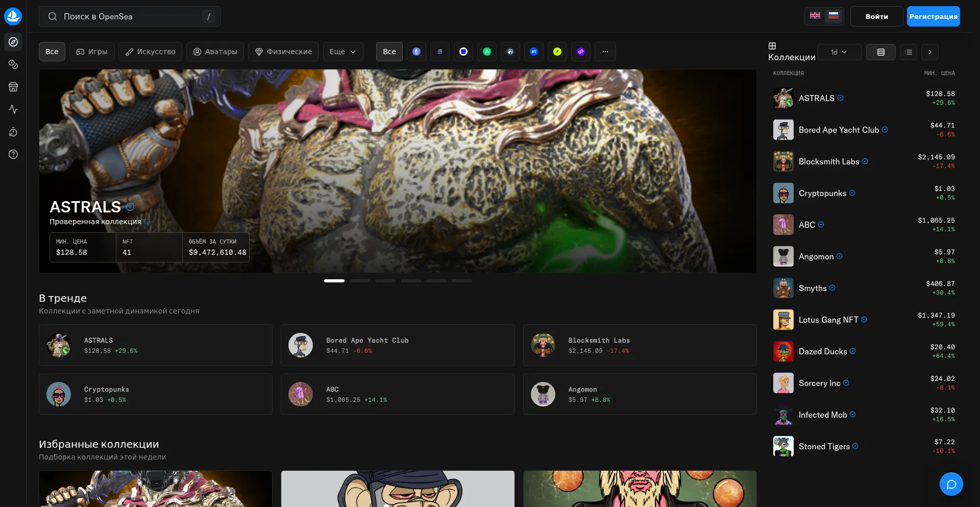Open ASTRALS trending card
The height and width of the screenshot is (507, 980).
pos(156,345)
